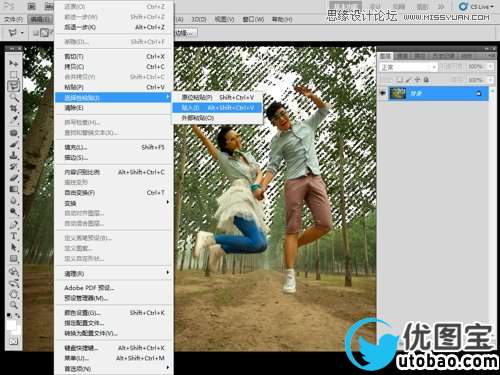Select the Eyedropper tool
The image size is (500, 375).
[14, 120]
